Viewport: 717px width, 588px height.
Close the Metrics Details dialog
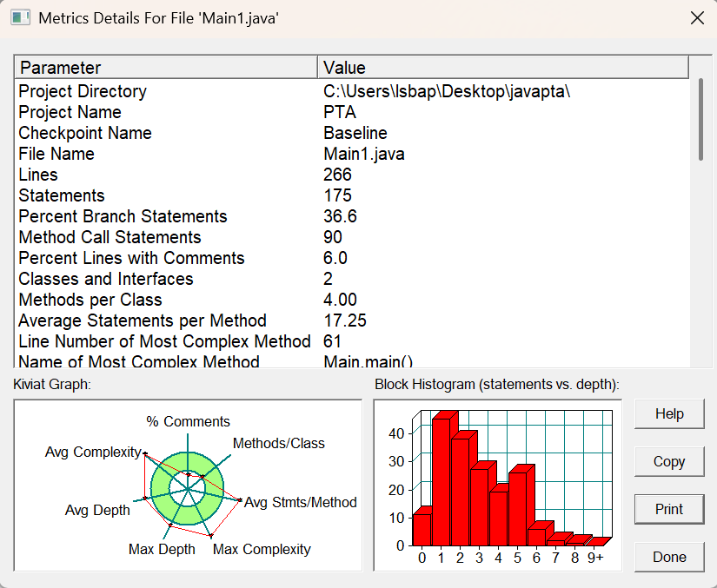tap(697, 18)
